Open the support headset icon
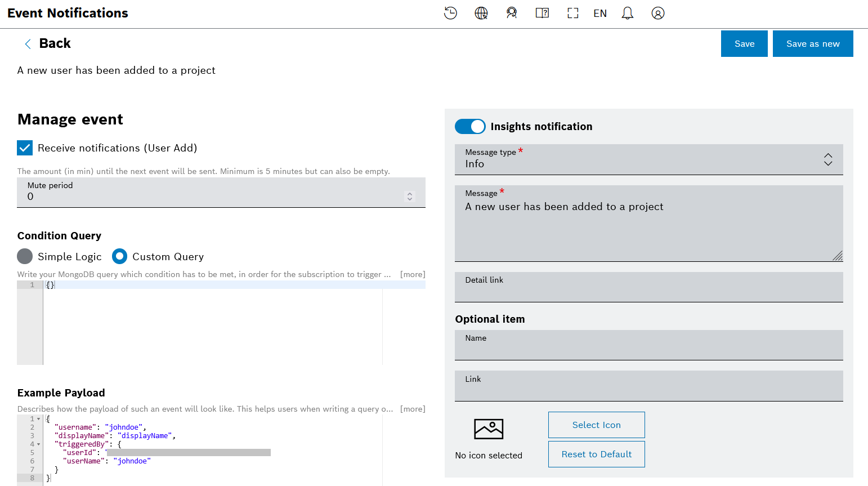 point(511,13)
